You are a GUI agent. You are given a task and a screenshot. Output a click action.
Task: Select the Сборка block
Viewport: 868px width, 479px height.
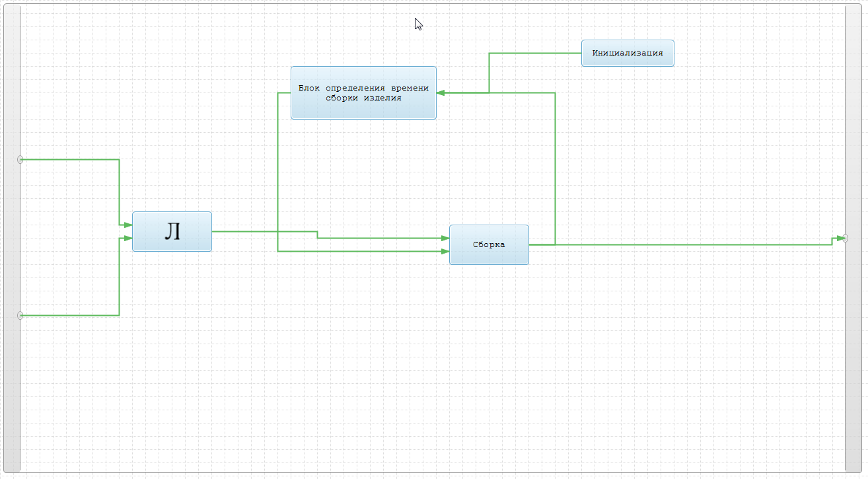click(489, 244)
